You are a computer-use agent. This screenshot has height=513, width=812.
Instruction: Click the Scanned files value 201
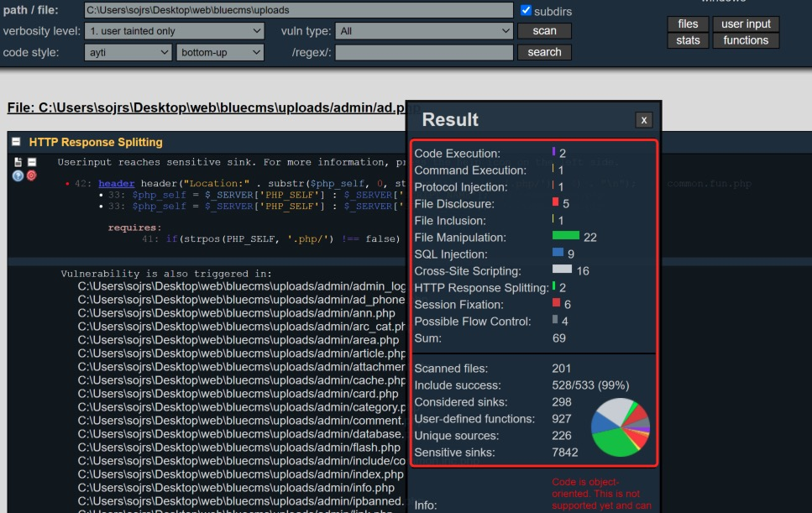(x=562, y=369)
